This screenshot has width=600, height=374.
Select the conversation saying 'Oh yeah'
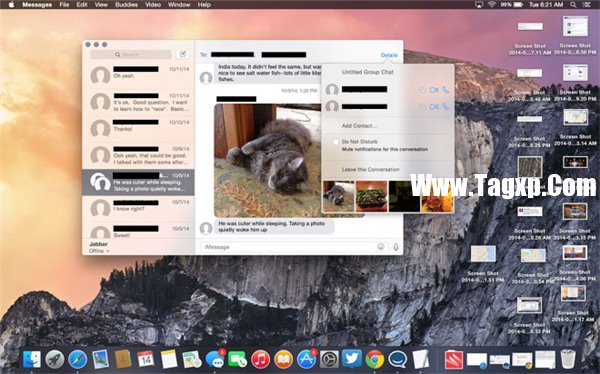point(139,75)
